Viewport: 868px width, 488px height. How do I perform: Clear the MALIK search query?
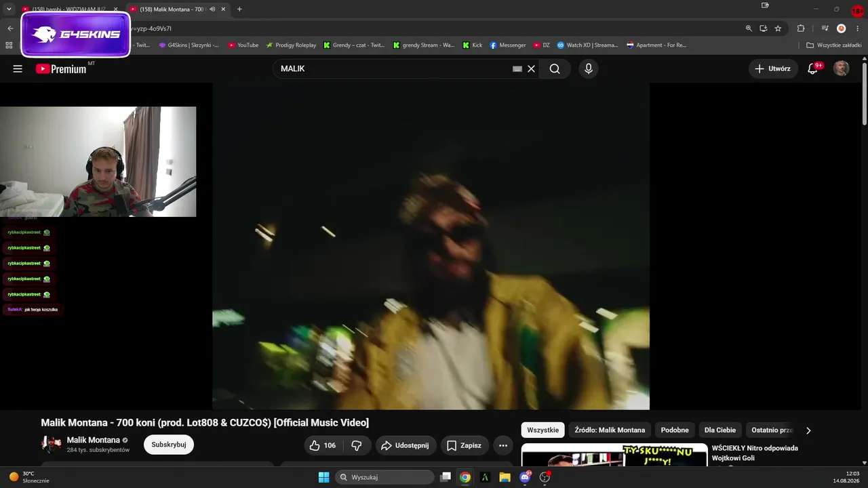click(x=532, y=68)
